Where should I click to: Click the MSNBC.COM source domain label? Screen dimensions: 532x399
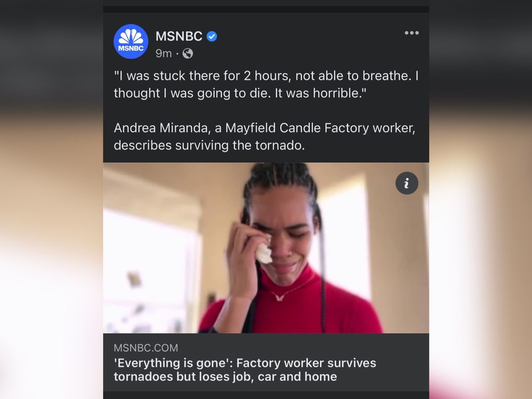click(x=146, y=348)
